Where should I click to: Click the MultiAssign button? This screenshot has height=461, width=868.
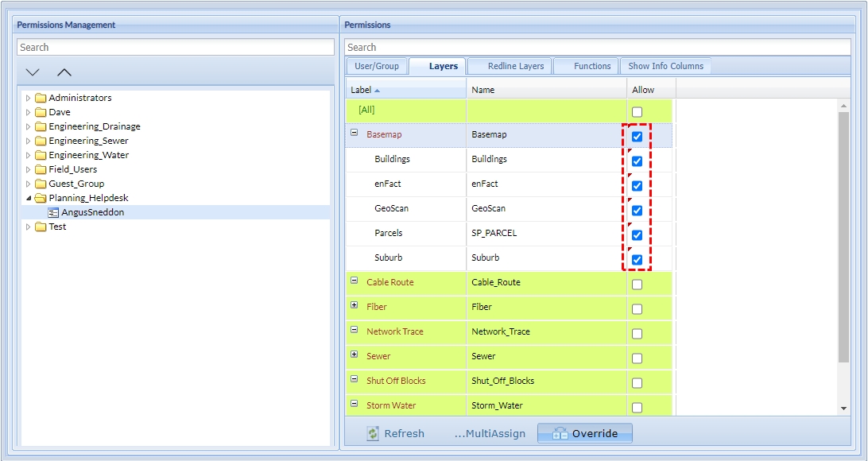490,433
